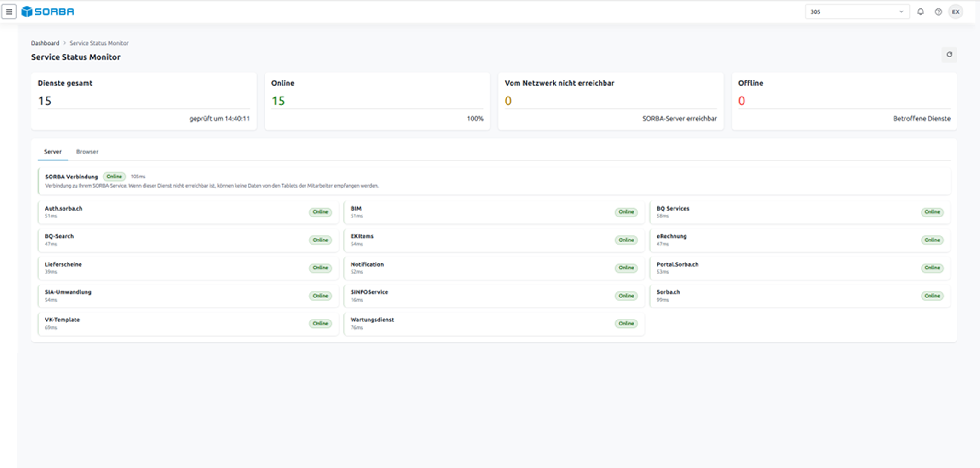Open the Dienste gesamt card
Image resolution: width=980 pixels, height=468 pixels.
point(144,101)
